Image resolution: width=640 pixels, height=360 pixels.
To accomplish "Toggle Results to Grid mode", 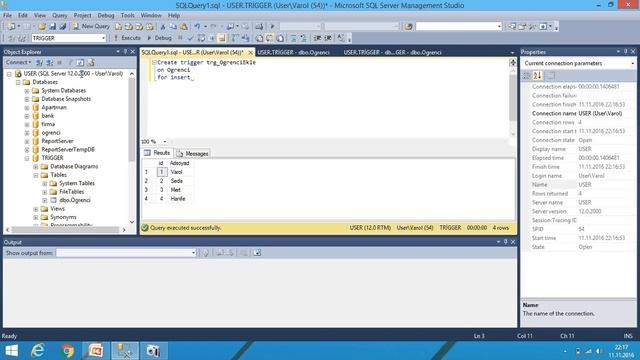I will coord(270,38).
